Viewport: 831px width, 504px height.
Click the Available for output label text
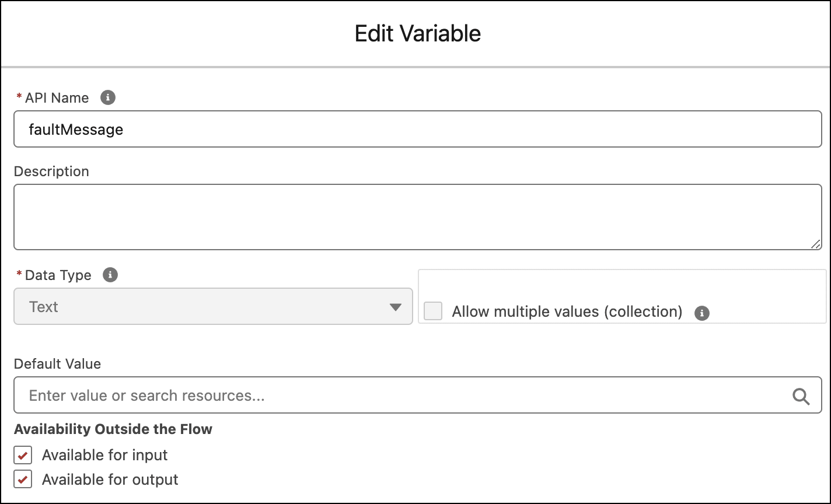(110, 480)
